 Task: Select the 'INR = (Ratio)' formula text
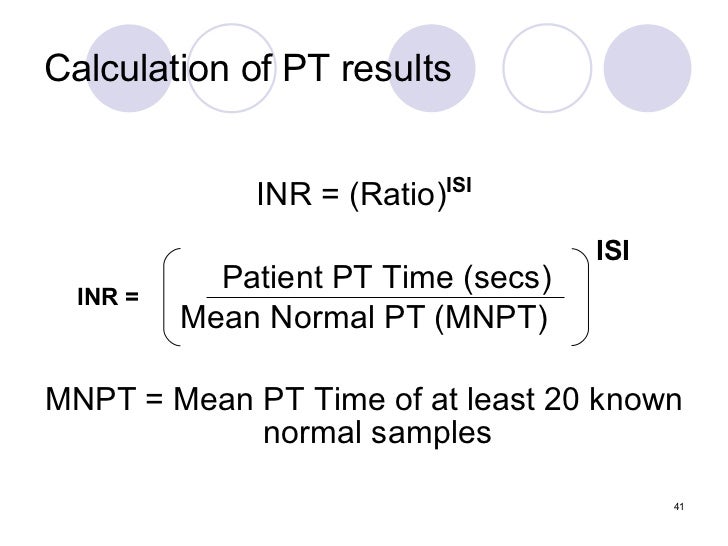click(350, 195)
